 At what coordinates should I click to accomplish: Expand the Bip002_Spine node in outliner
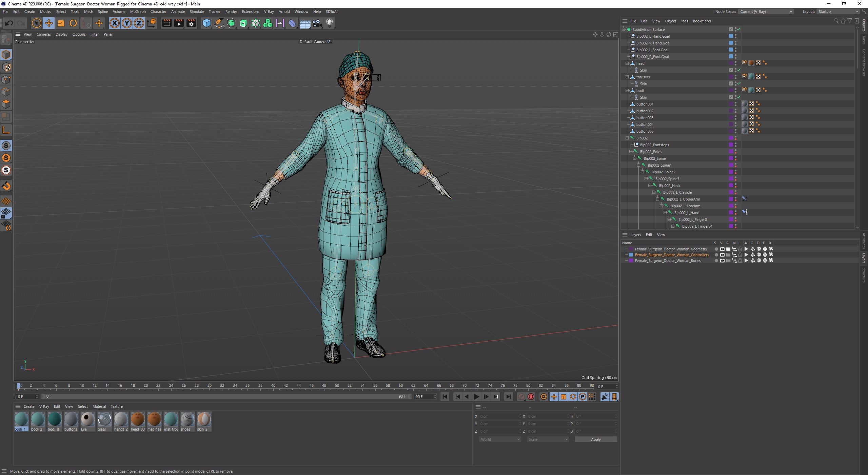634,158
